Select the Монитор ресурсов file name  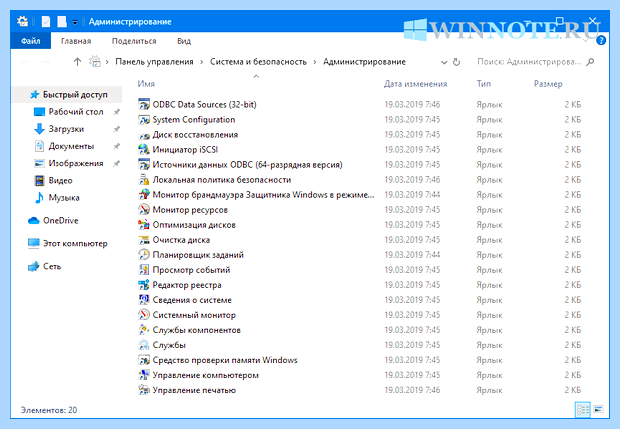point(190,210)
